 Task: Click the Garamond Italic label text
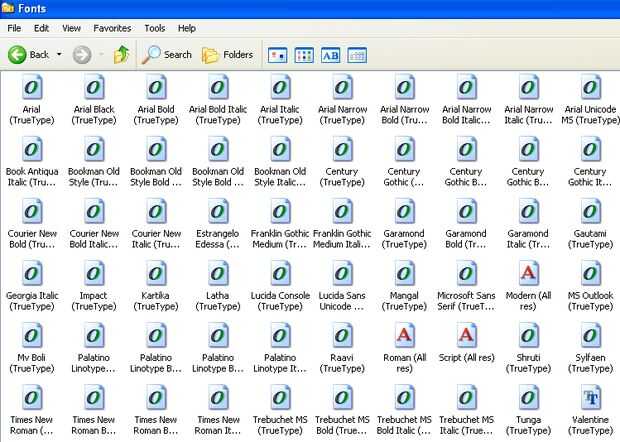point(528,239)
